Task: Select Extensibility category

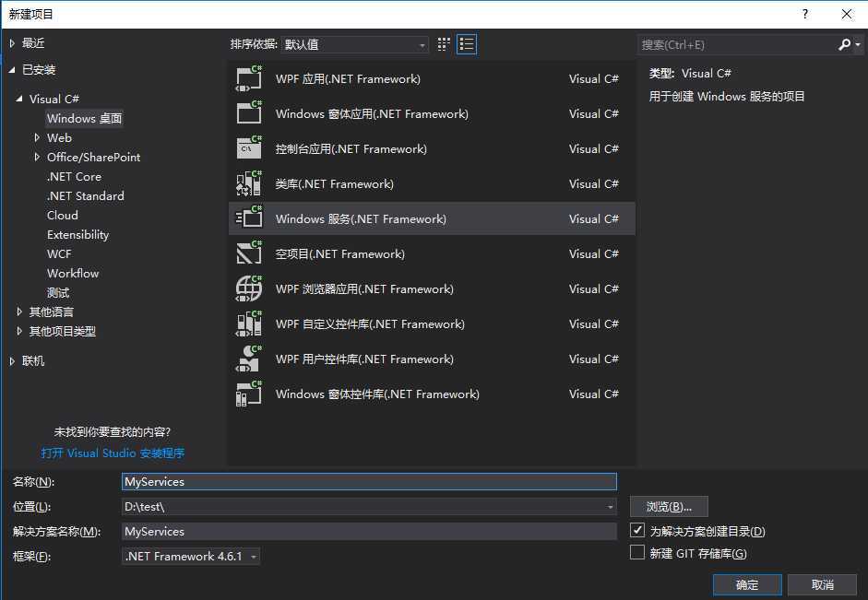Action: [78, 234]
